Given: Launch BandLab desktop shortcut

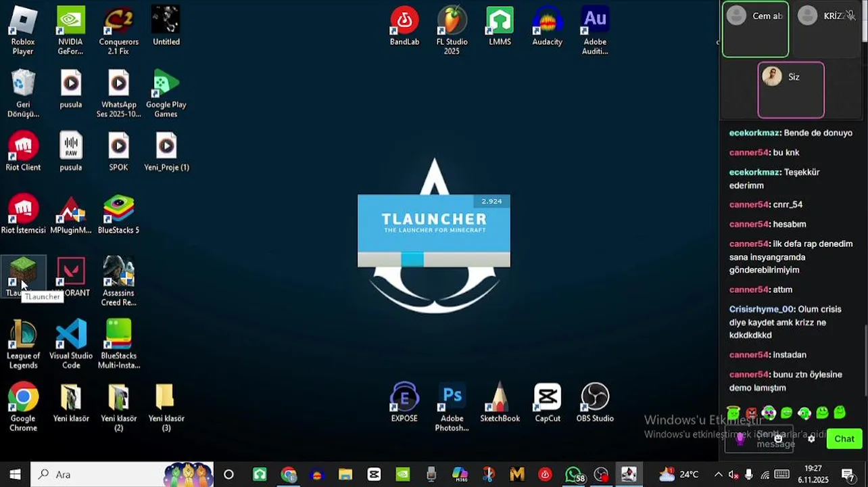Looking at the screenshot, I should 404,27.
